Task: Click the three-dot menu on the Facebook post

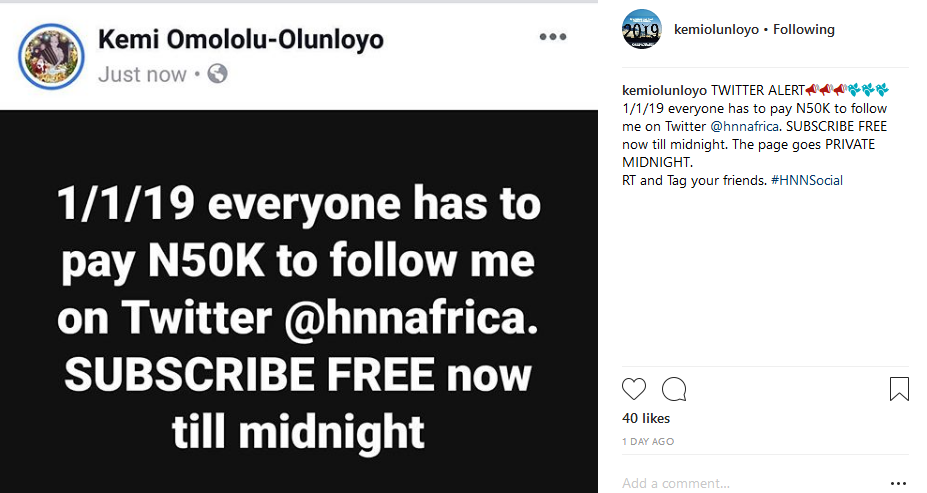Action: pos(553,37)
